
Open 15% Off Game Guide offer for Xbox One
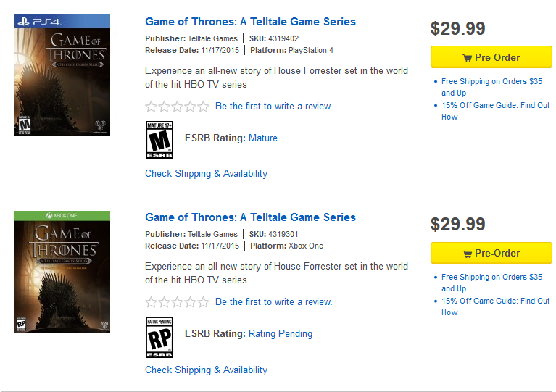click(x=495, y=301)
